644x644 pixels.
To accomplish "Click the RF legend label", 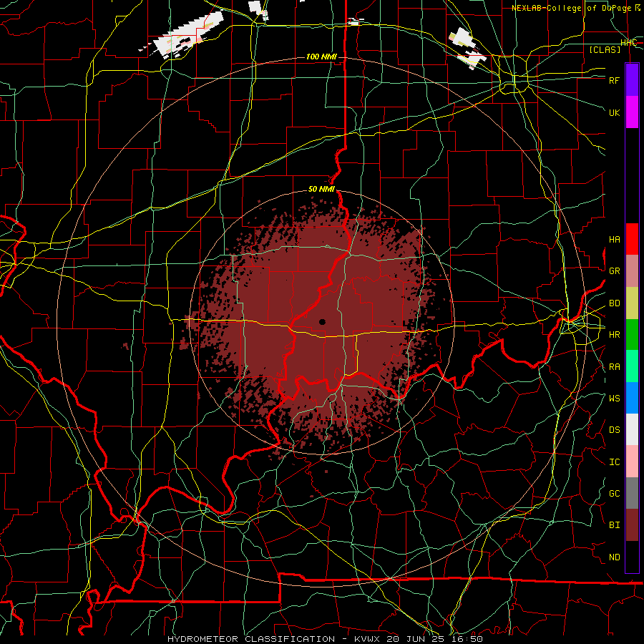I will (614, 80).
